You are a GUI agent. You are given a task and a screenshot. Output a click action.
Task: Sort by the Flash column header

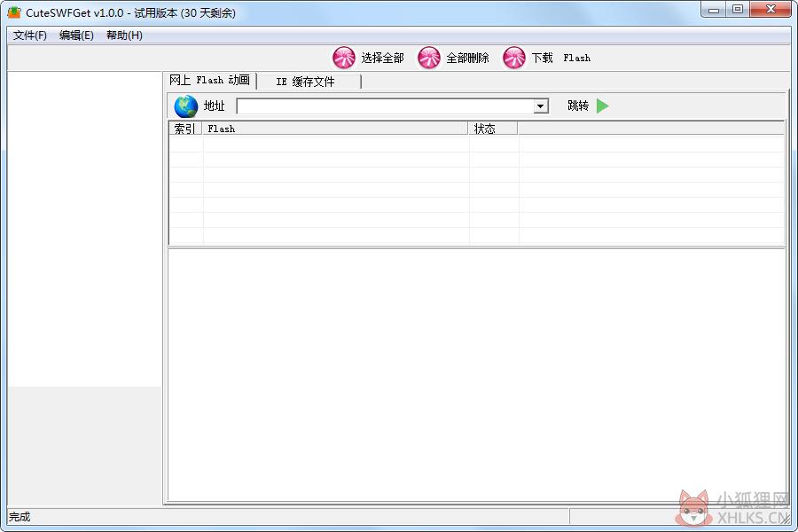335,129
